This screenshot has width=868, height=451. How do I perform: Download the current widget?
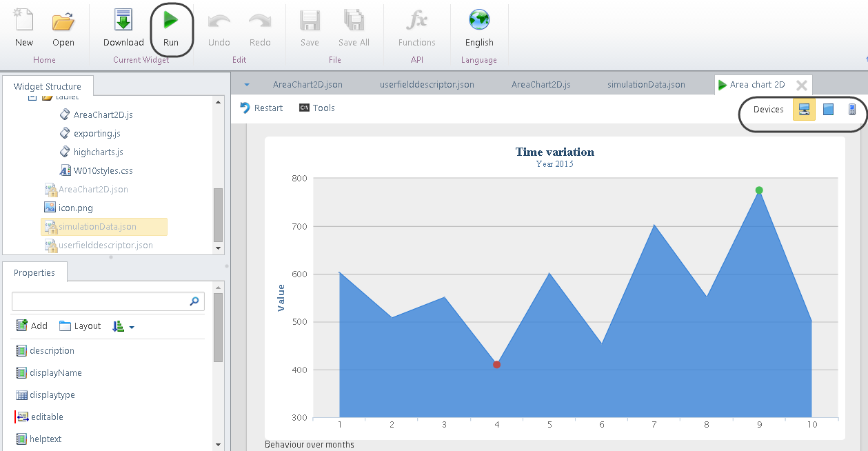[x=123, y=28]
